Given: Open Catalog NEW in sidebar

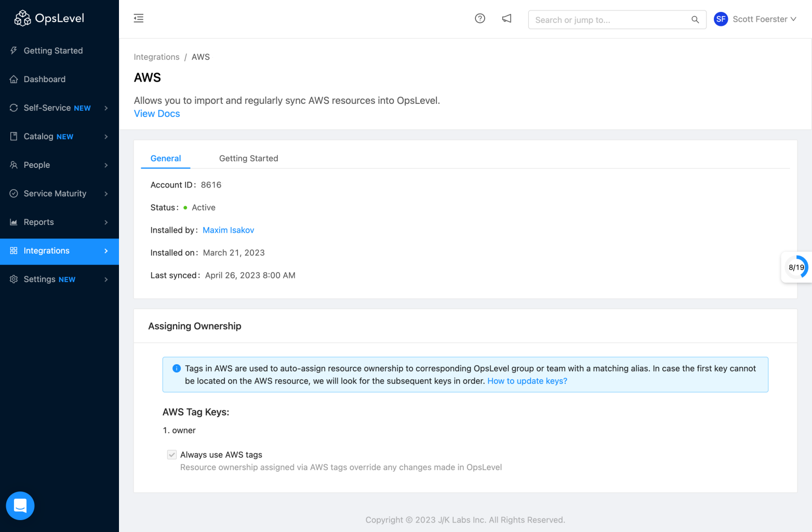Looking at the screenshot, I should pyautogui.click(x=59, y=136).
